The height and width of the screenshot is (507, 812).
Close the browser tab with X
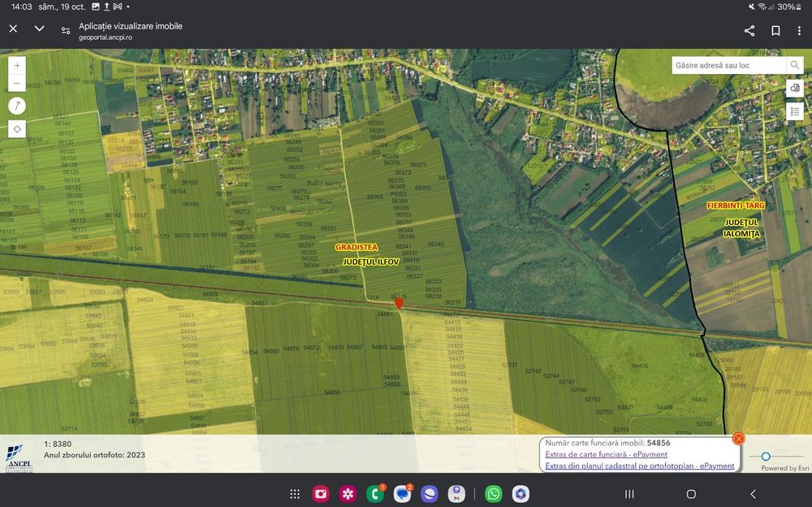(x=13, y=28)
